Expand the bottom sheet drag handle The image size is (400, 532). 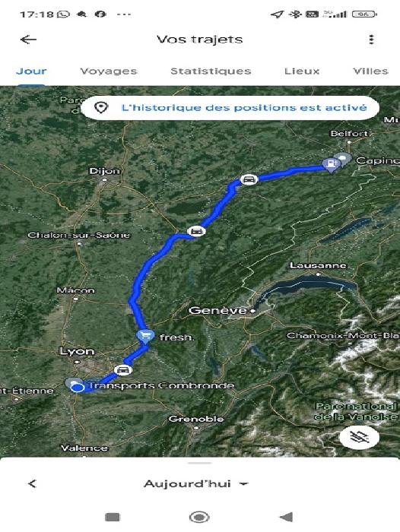coord(199,463)
